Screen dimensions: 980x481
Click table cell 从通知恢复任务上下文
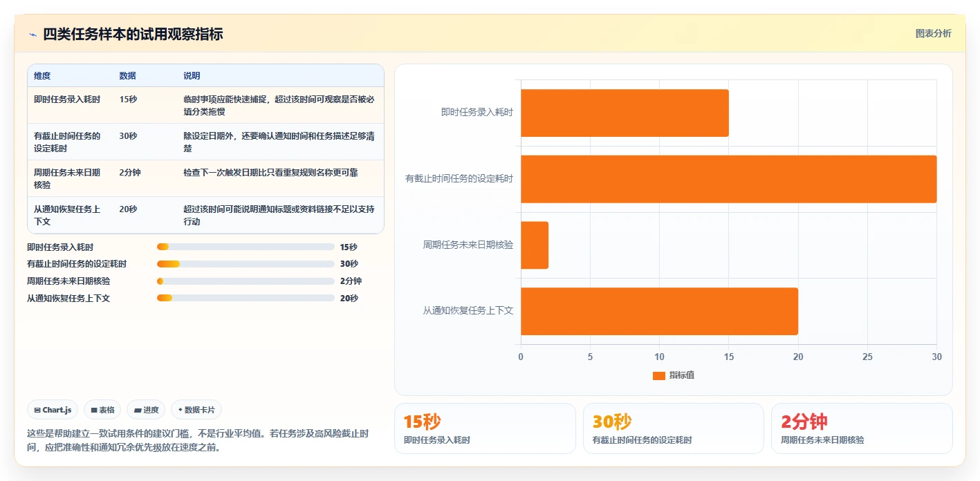(x=67, y=215)
